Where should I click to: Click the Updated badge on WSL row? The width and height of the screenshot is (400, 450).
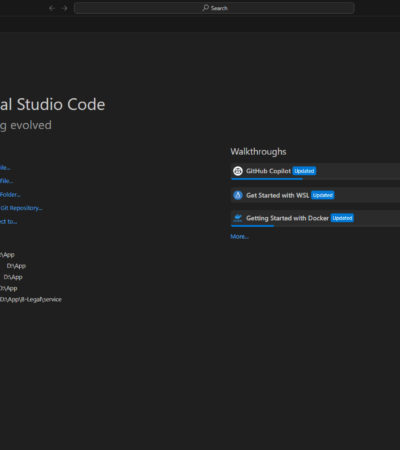point(323,195)
